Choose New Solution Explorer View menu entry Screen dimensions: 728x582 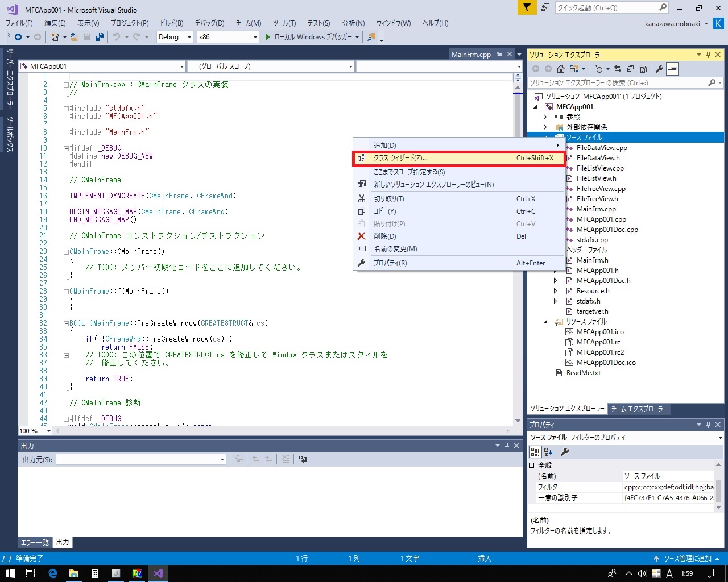click(x=459, y=185)
